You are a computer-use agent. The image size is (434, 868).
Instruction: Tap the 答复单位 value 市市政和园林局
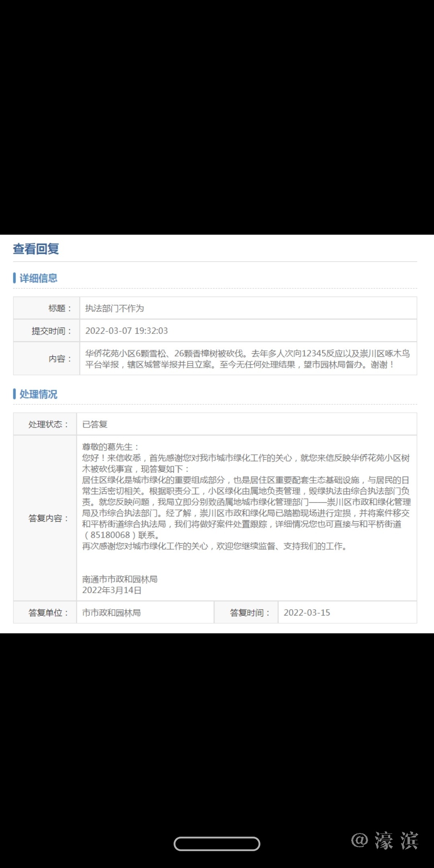(x=111, y=613)
